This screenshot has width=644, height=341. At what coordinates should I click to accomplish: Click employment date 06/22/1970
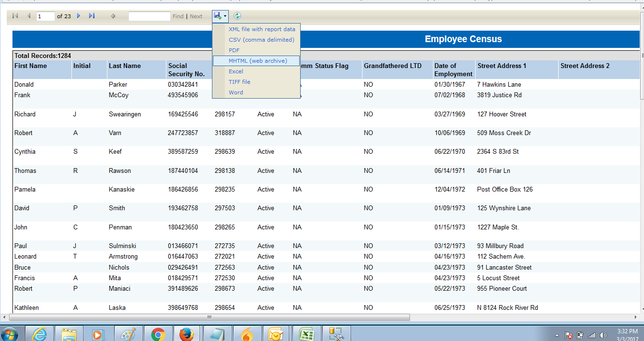click(x=450, y=151)
